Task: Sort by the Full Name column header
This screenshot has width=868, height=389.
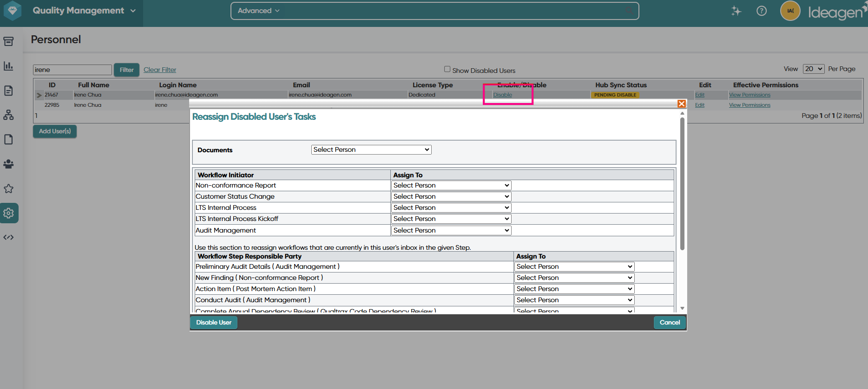Action: pyautogui.click(x=93, y=85)
